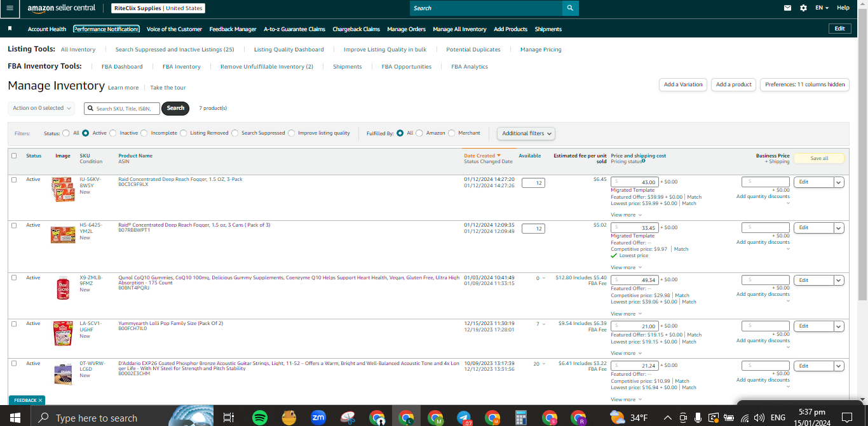Open the Account Health menu item

(47, 29)
